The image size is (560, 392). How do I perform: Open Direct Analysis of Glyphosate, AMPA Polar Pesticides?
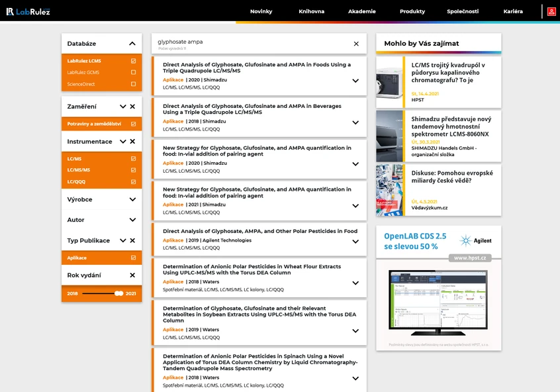point(260,231)
